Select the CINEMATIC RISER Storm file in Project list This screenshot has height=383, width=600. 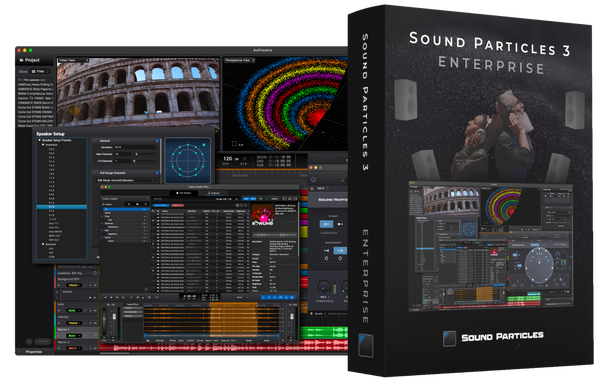[36, 103]
